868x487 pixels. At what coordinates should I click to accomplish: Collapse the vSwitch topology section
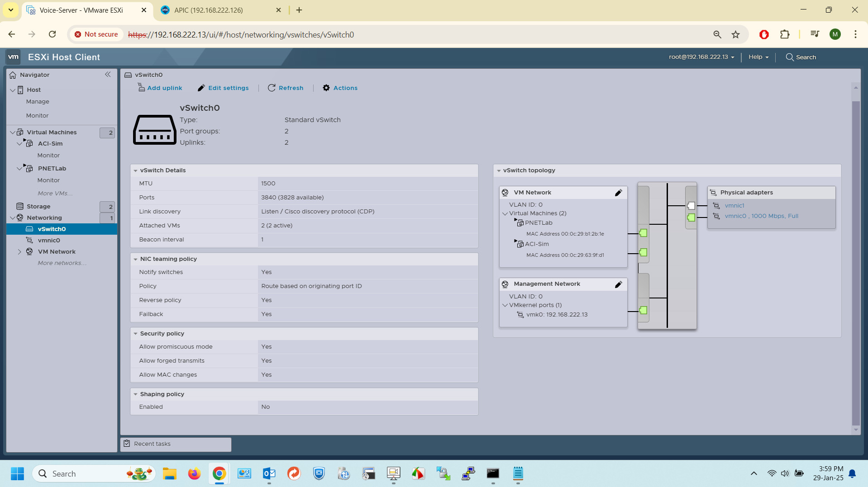[499, 170]
